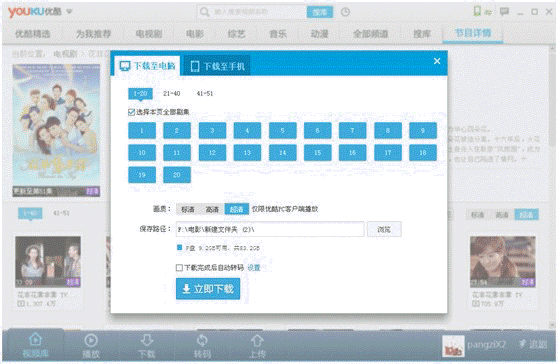The image size is (558, 364).
Task: Open the message bubble icon
Action: (x=504, y=12)
